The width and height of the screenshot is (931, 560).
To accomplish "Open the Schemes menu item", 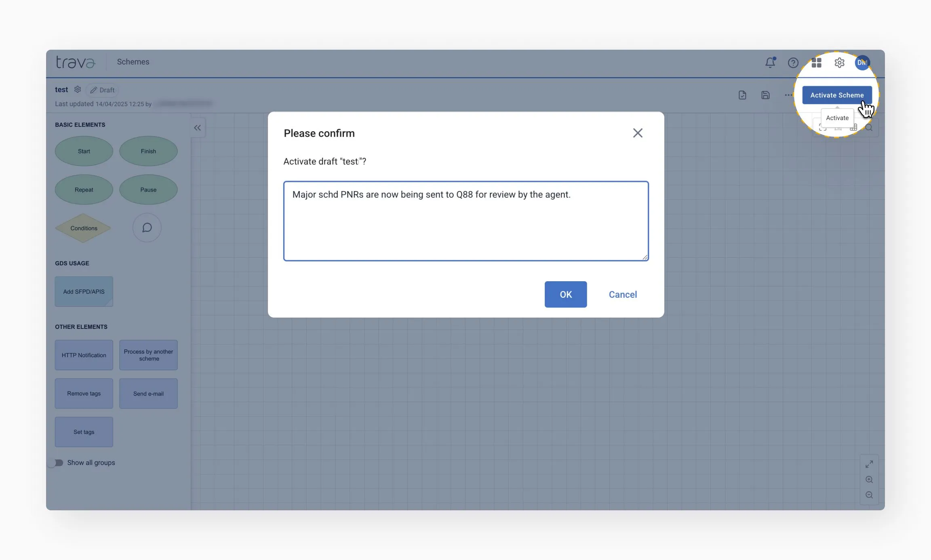I will click(133, 62).
